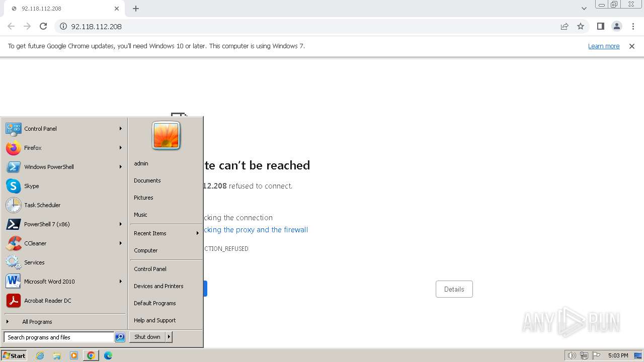Open Task Scheduler from the Start menu

pyautogui.click(x=64, y=205)
